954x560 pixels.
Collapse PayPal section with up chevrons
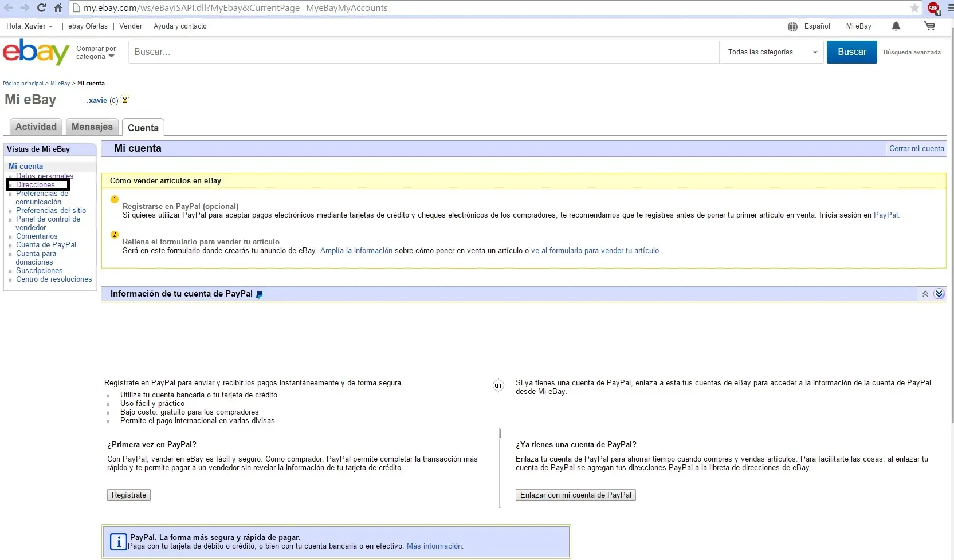click(925, 294)
